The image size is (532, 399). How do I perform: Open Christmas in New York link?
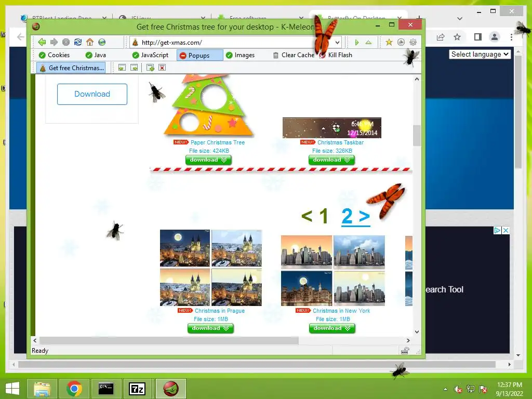[x=341, y=311]
